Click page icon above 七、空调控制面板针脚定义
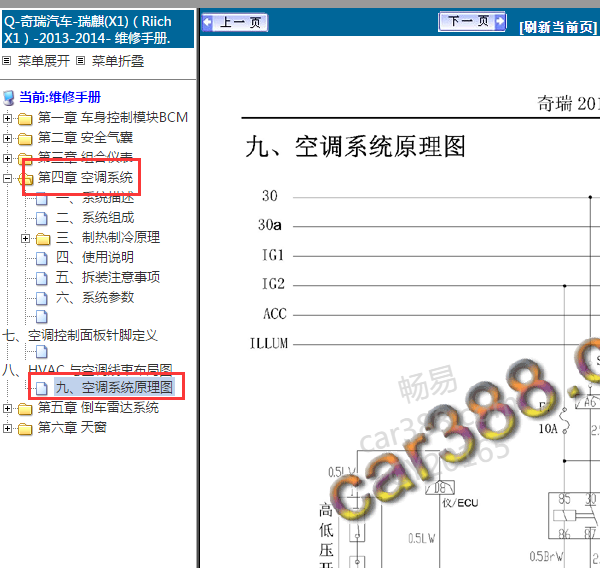600x568 pixels. pos(42,316)
